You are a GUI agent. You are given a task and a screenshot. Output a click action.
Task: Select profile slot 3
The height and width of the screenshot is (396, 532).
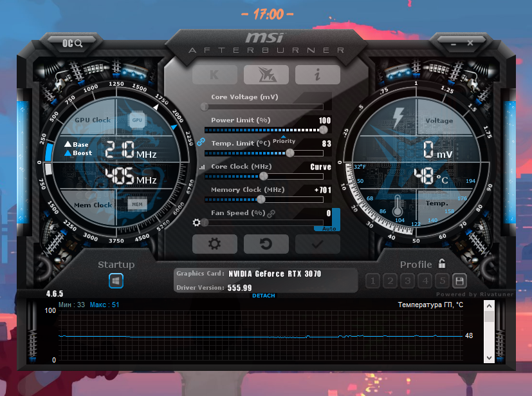click(x=408, y=281)
